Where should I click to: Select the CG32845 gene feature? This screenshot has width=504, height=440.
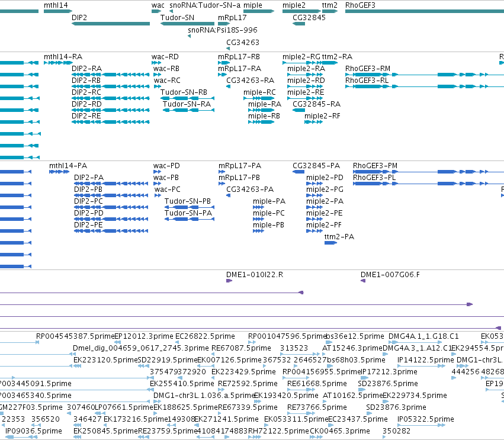click(298, 24)
